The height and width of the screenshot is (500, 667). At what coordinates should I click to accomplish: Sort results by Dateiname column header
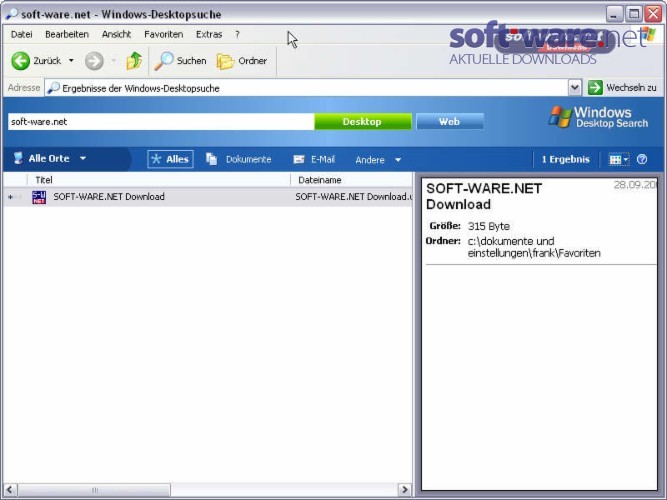[x=351, y=180]
